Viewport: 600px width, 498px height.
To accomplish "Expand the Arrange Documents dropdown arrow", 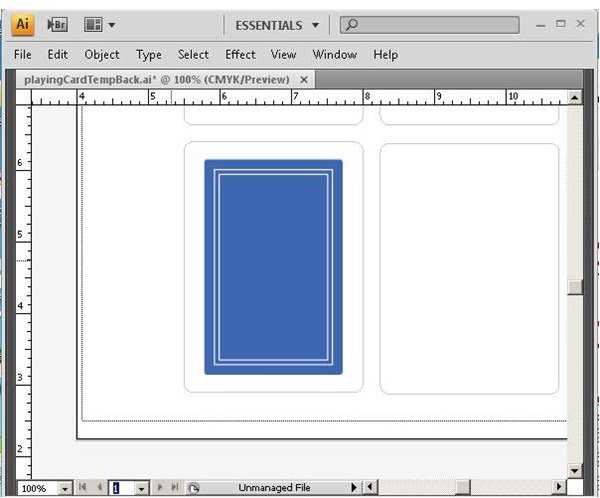I will (111, 25).
